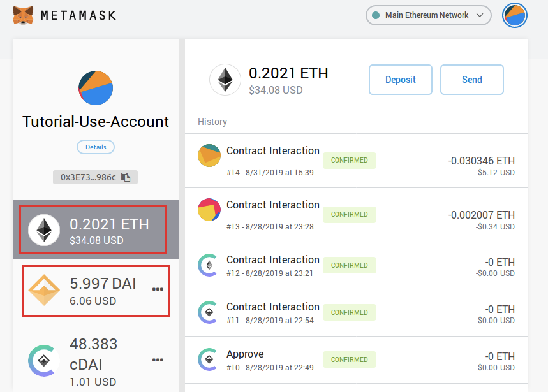Select the 5.997 DAI token
The width and height of the screenshot is (548, 392).
[x=96, y=291]
